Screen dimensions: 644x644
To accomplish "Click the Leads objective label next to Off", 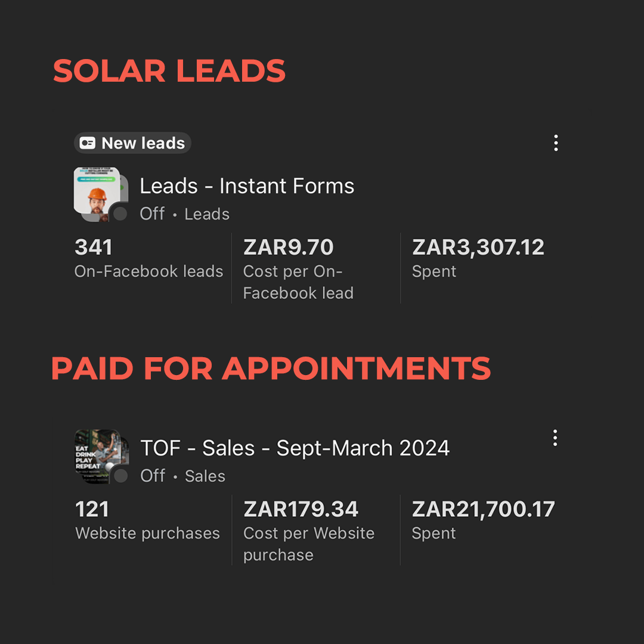I will coord(207,214).
